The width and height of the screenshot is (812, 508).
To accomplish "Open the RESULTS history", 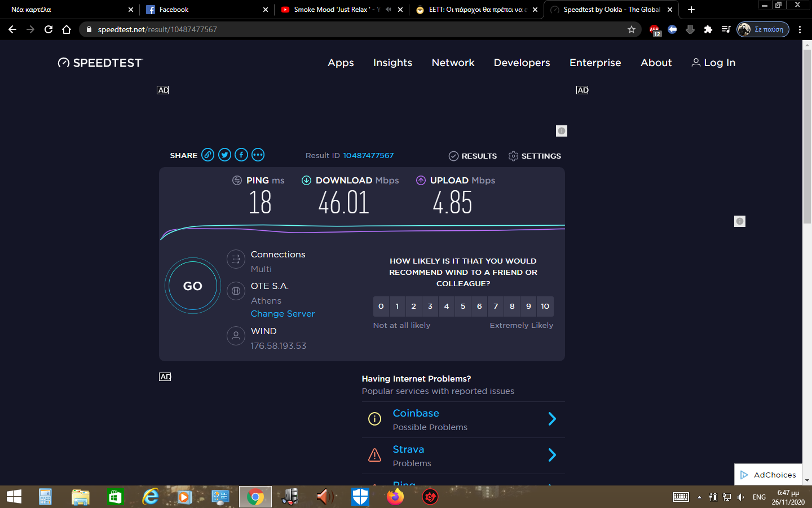I will click(x=473, y=156).
